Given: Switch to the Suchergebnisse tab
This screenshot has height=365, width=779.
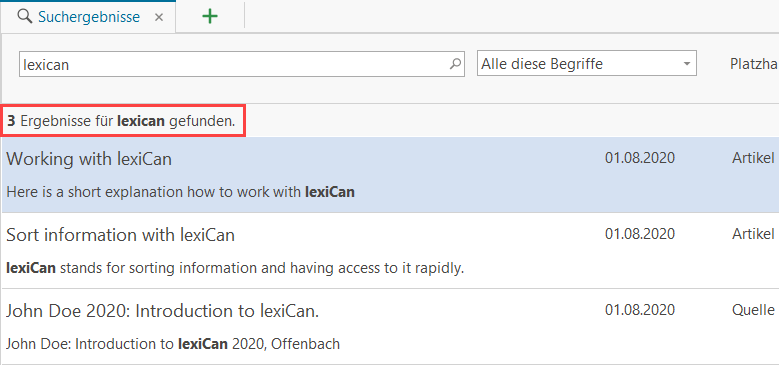Looking at the screenshot, I should pos(88,17).
